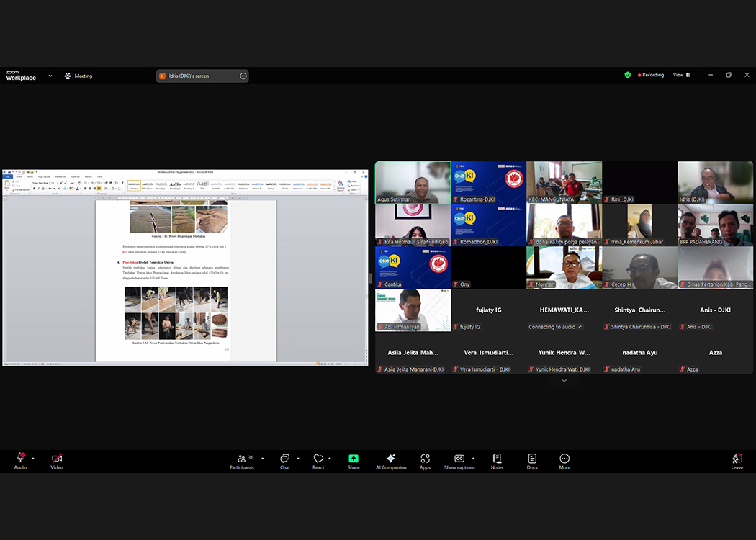Open the View layout menu

pyautogui.click(x=682, y=75)
